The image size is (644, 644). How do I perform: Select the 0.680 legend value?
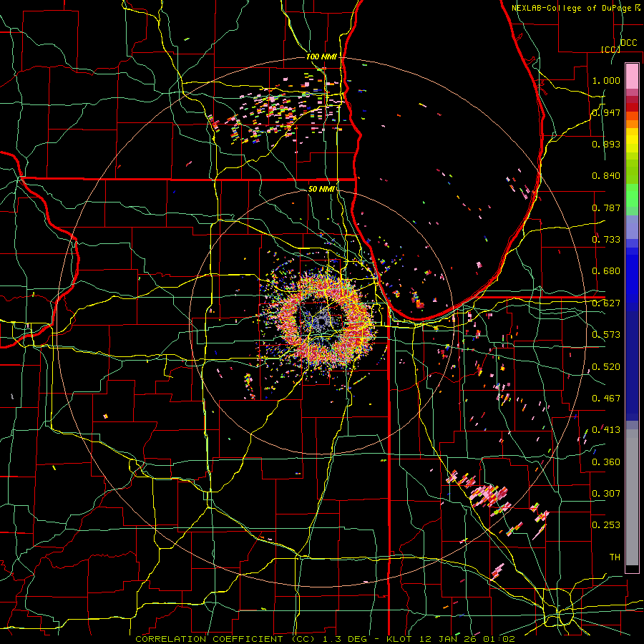606,271
